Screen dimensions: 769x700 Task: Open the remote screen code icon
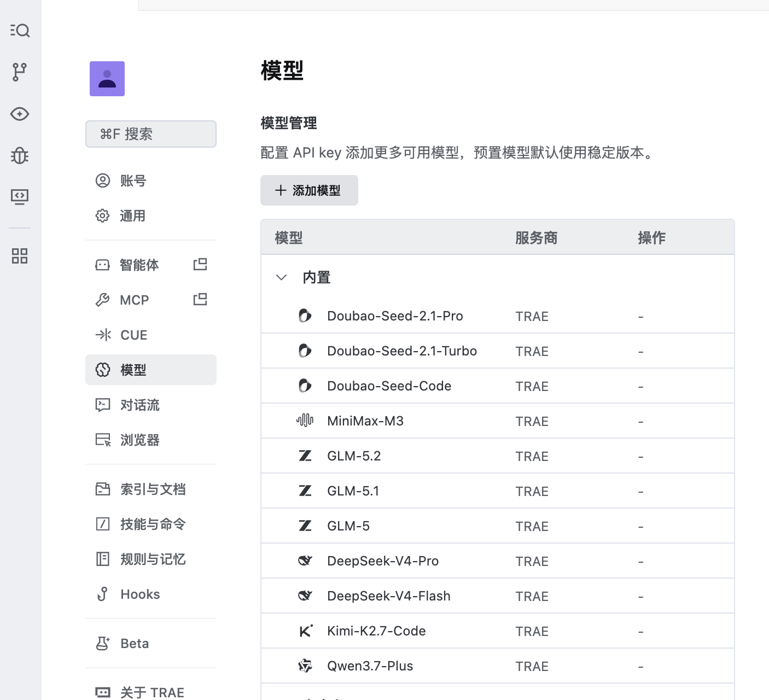tap(20, 196)
